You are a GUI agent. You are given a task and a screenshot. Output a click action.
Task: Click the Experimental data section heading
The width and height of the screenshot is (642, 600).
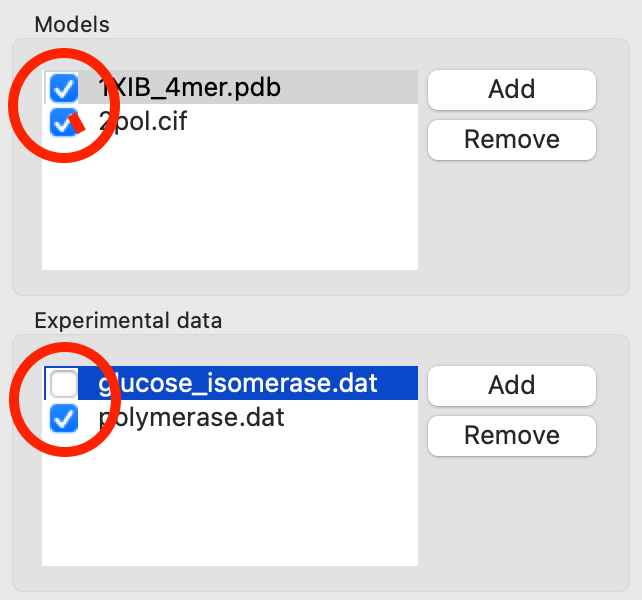click(128, 321)
